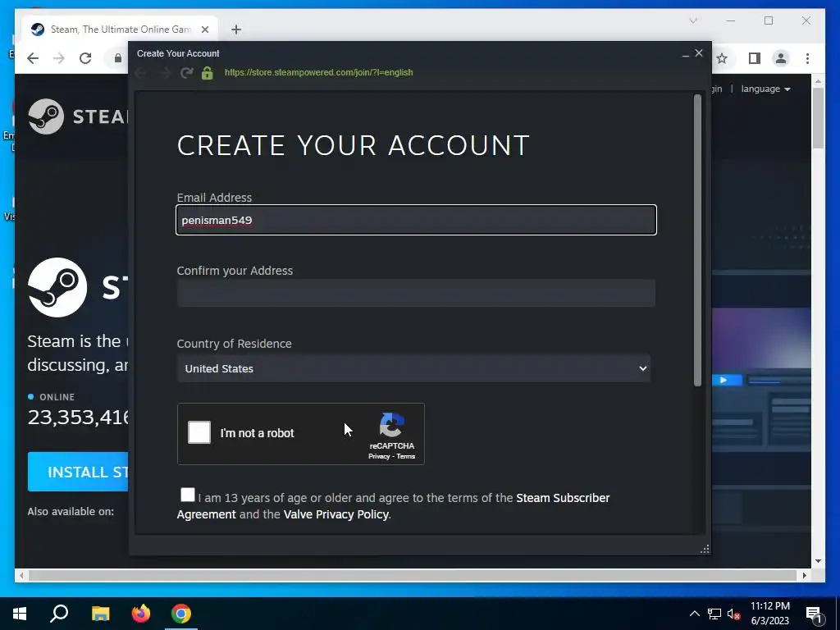Open reCAPTCHA Terms link
The image size is (840, 630).
405,456
